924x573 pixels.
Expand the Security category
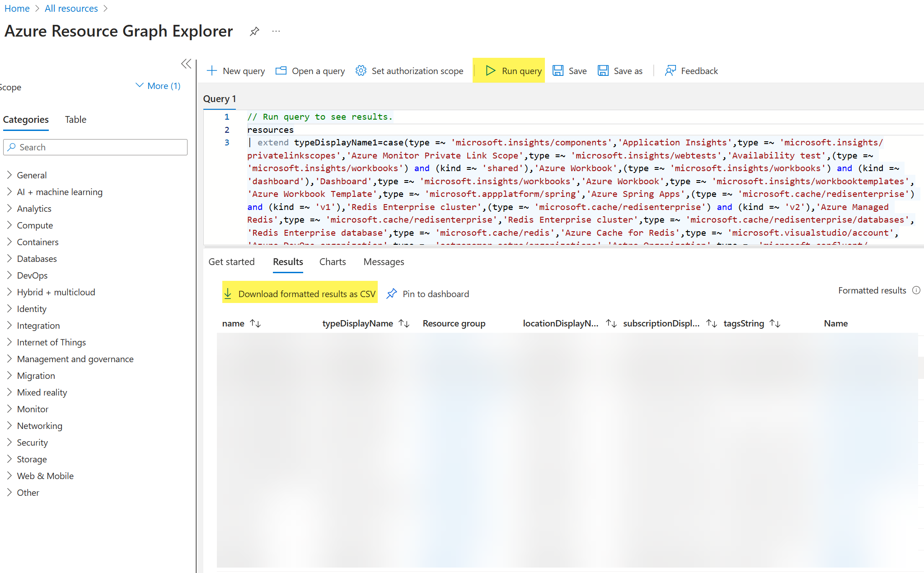tap(9, 442)
